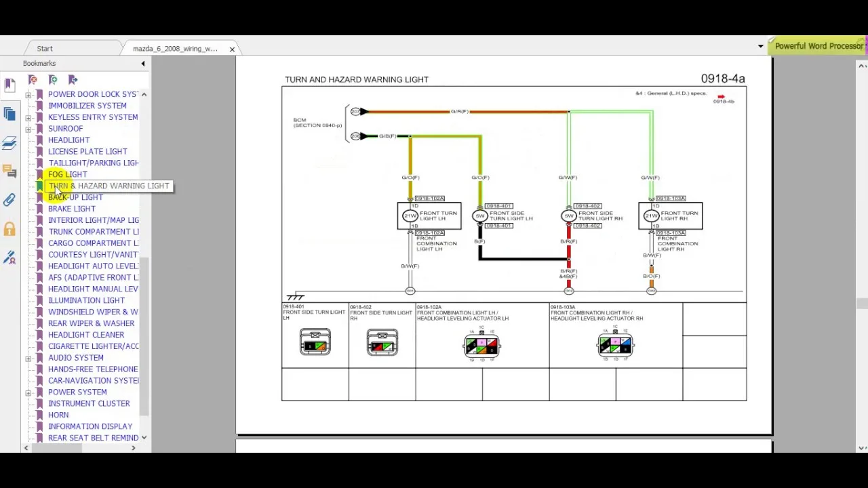This screenshot has height=488, width=868.
Task: Click scroll-down arrow of bookmarks list
Action: tap(144, 438)
